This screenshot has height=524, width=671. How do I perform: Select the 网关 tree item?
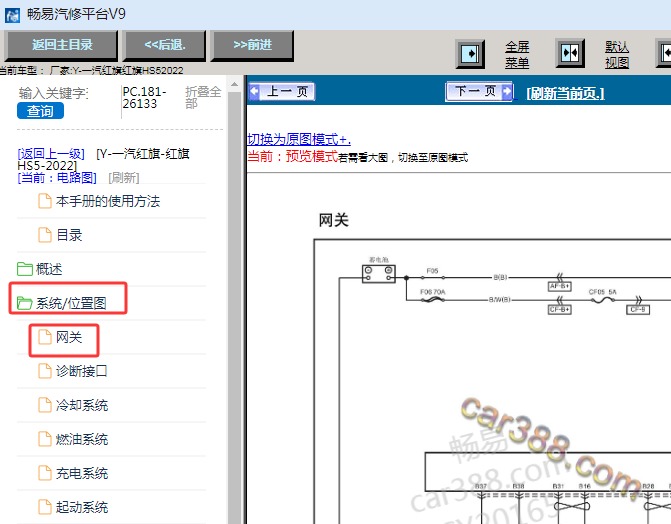coord(68,337)
